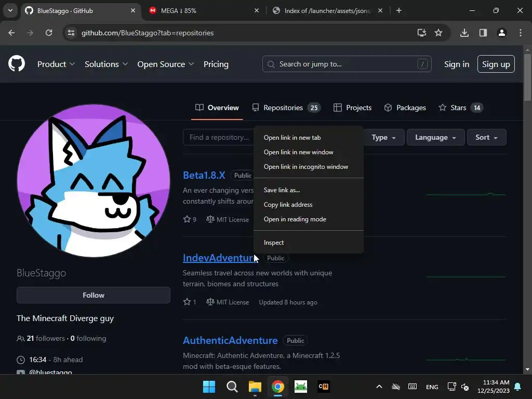Open Windows taskbar search
This screenshot has width=532, height=399.
click(232, 387)
